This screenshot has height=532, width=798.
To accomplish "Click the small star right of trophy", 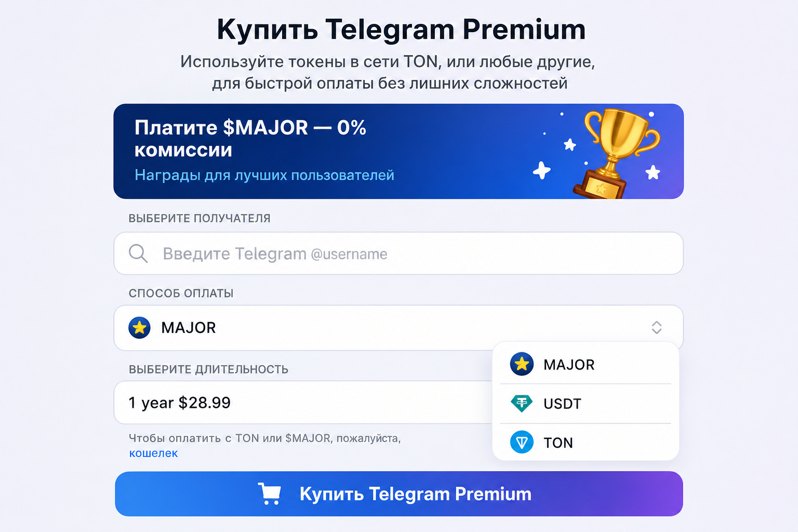I will click(x=653, y=172).
